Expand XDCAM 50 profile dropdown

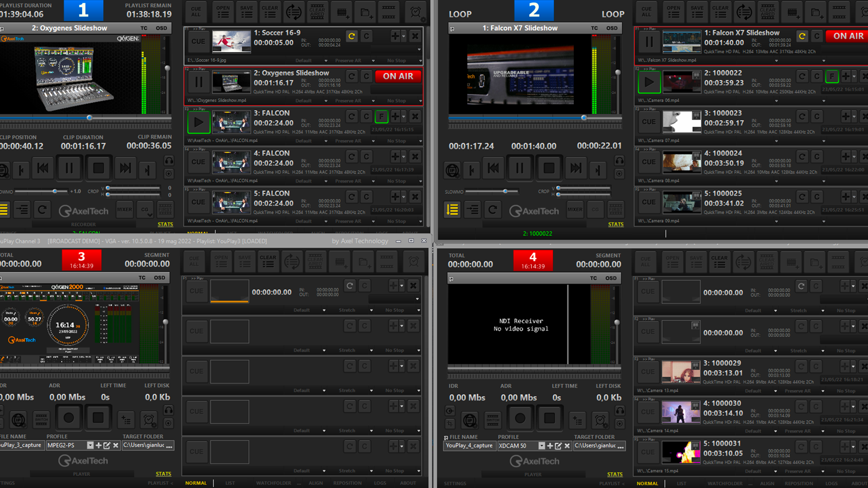(x=541, y=446)
